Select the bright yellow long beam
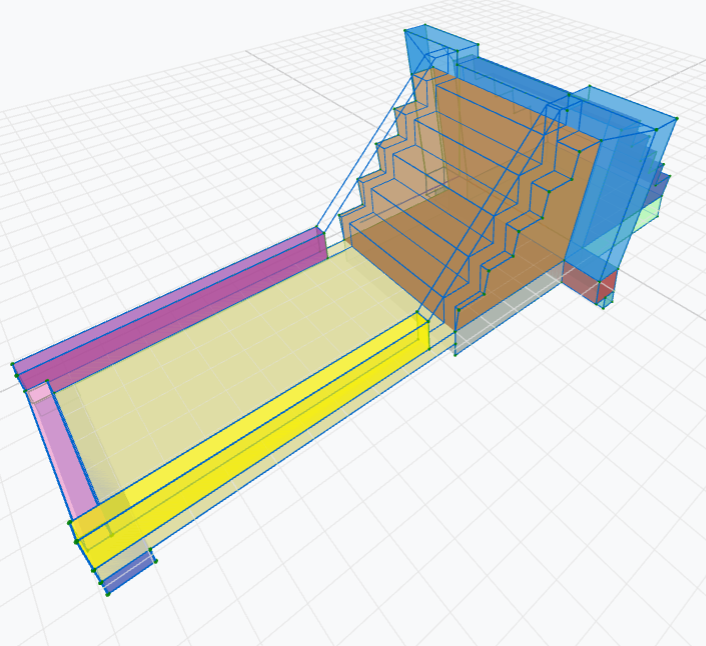The height and width of the screenshot is (646, 706). coord(252,439)
